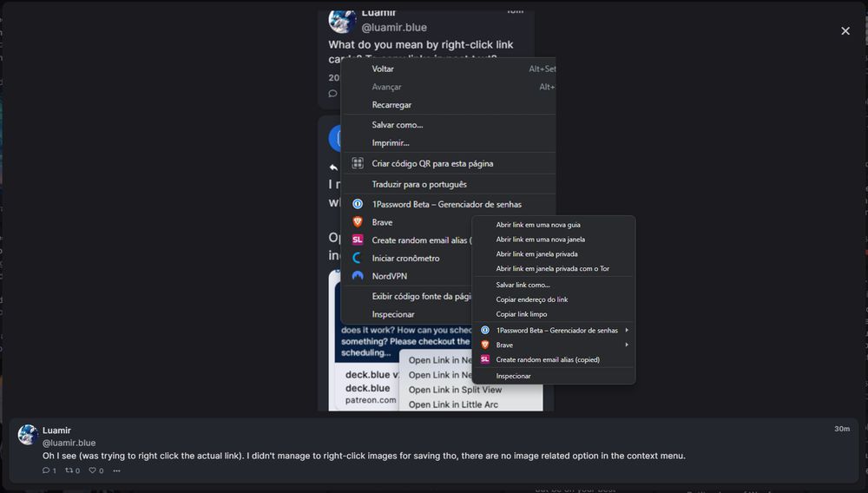Click the patreon.com text in the link card
Image resolution: width=868 pixels, height=493 pixels.
click(371, 399)
